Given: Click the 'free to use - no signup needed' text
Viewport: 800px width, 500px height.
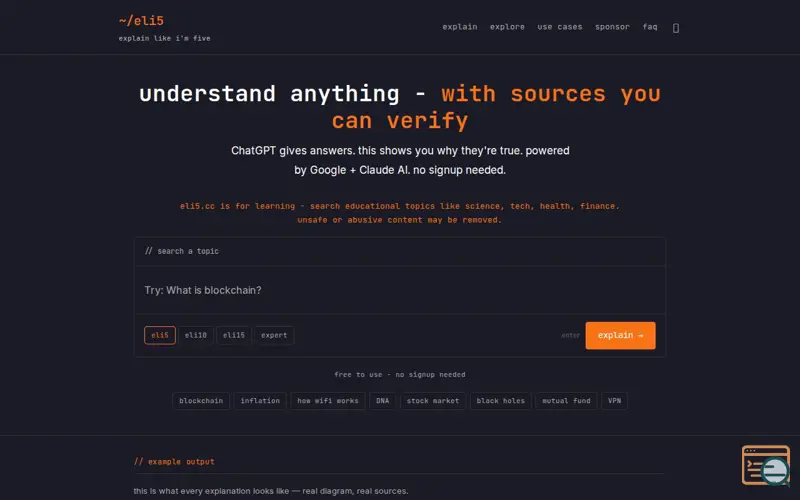Looking at the screenshot, I should click(400, 374).
